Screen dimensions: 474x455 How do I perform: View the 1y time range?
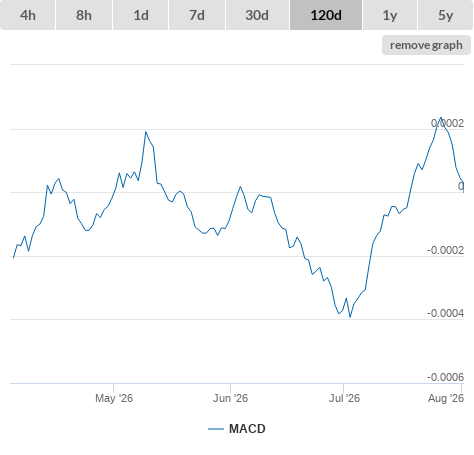click(390, 15)
